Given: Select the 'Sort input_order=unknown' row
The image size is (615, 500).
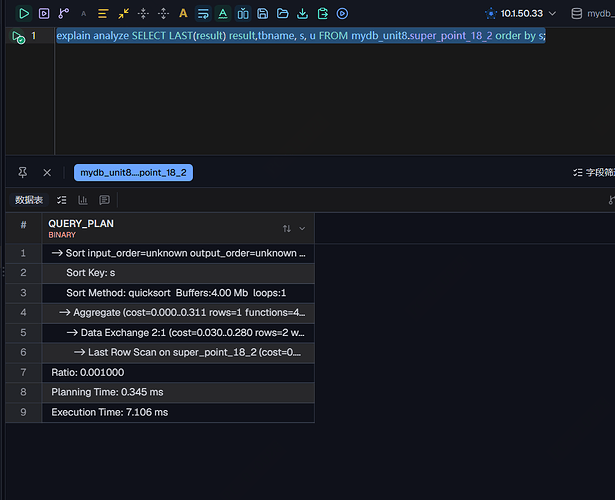Looking at the screenshot, I should coord(178,253).
